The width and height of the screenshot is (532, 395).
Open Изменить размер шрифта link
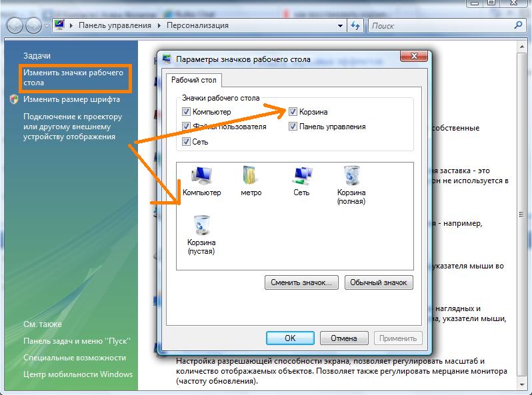71,99
